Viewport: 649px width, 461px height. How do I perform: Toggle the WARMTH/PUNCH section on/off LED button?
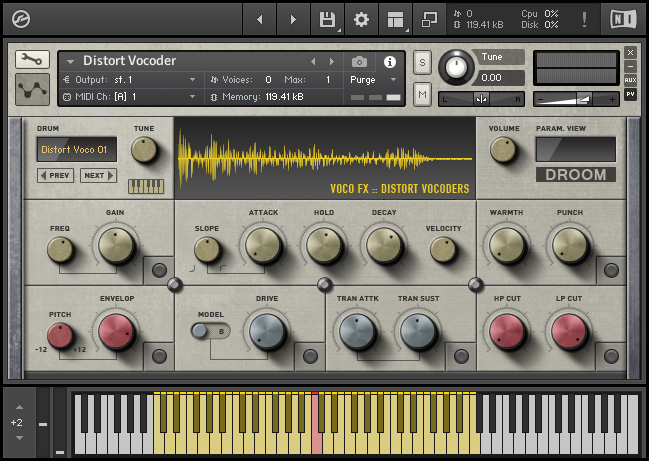(611, 270)
